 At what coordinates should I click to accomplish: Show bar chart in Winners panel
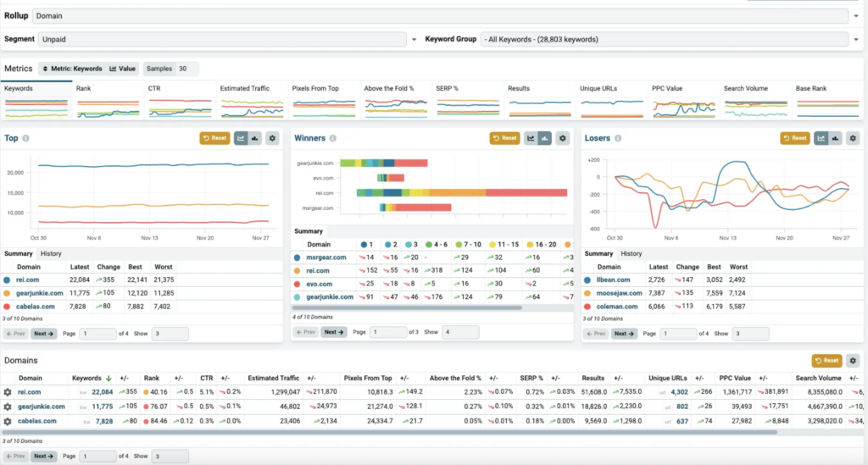[x=545, y=138]
